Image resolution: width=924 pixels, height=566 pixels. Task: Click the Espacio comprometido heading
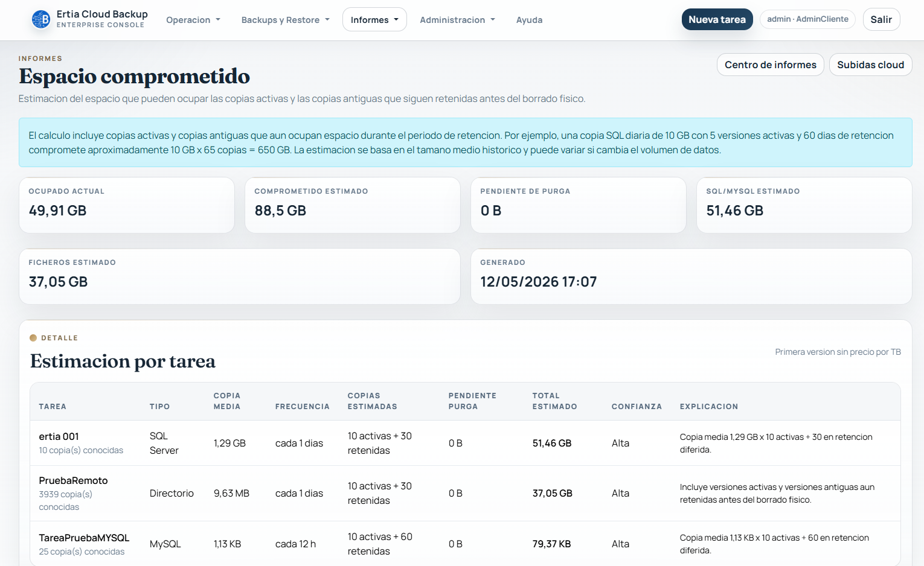click(x=134, y=77)
